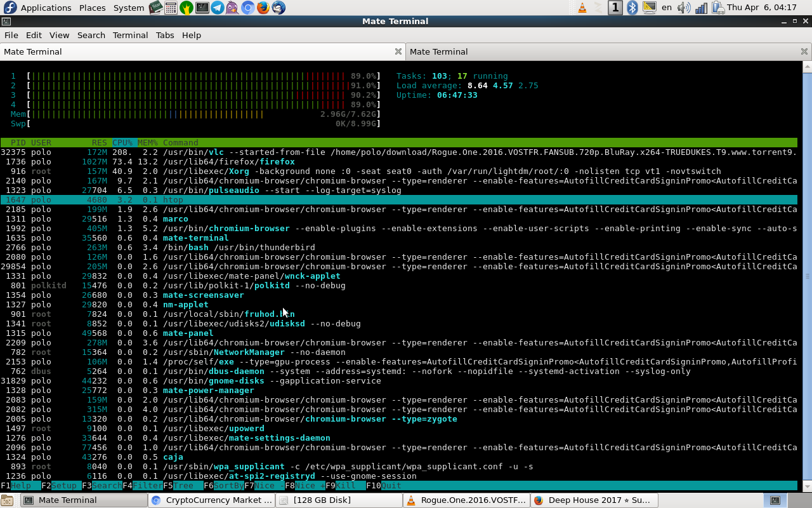This screenshot has width=812, height=508.
Task: Select the pulseaudio process row
Action: [x=398, y=190]
